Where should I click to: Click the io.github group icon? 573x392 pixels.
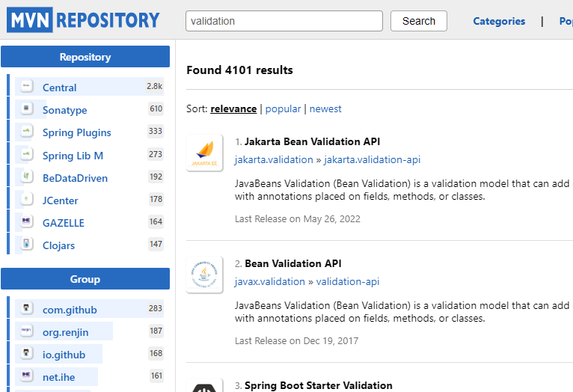tap(26, 353)
